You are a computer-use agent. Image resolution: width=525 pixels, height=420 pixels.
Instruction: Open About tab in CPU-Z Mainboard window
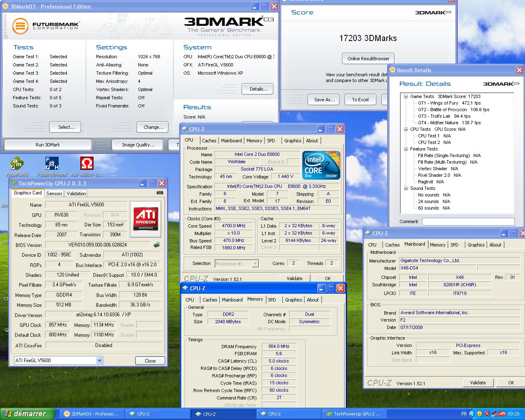[495, 245]
